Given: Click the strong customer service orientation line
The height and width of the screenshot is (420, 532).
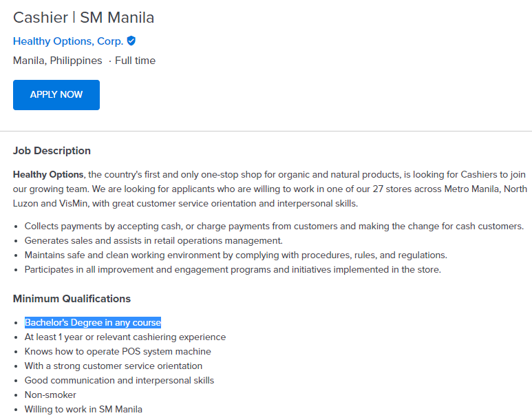Looking at the screenshot, I should click(114, 366).
